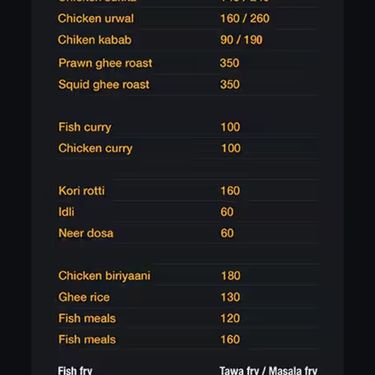Select Prawn ghee roast entry
The height and width of the screenshot is (375, 375).
(x=105, y=63)
